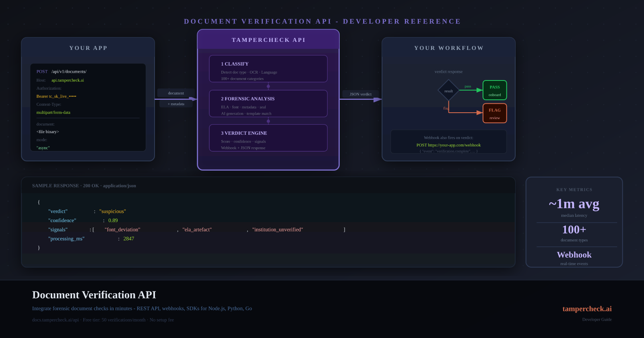This screenshot has height=338, width=644.
Task: Select the <file binary> value
Action: coord(47,132)
